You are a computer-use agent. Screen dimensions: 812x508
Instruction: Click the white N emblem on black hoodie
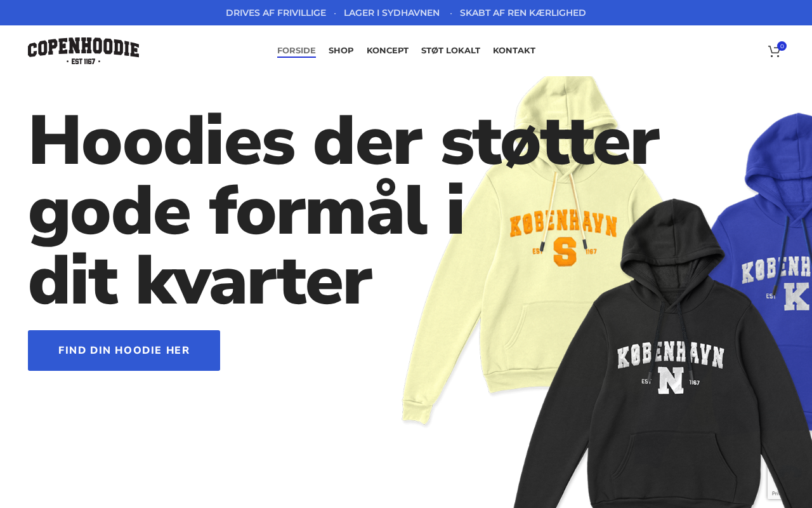tap(671, 380)
